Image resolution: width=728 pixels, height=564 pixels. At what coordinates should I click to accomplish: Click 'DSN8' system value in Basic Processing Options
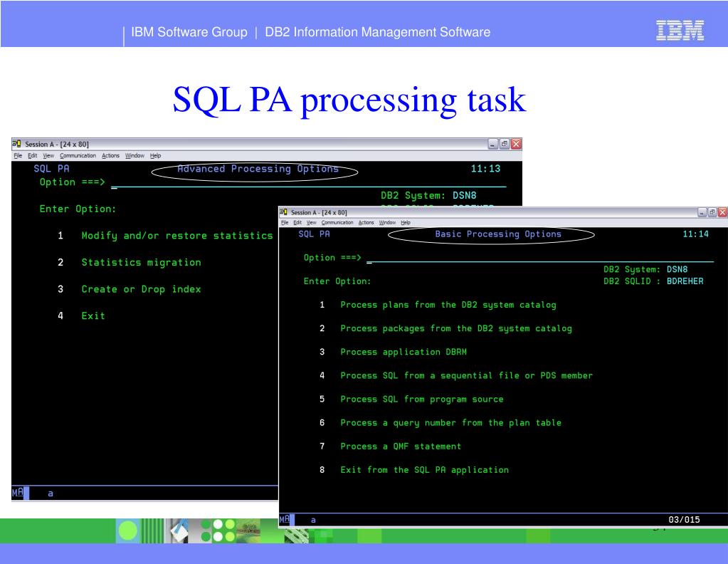pos(677,269)
